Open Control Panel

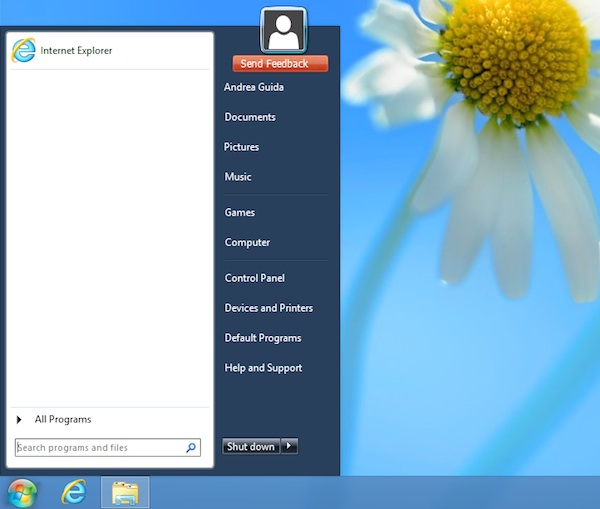(255, 278)
